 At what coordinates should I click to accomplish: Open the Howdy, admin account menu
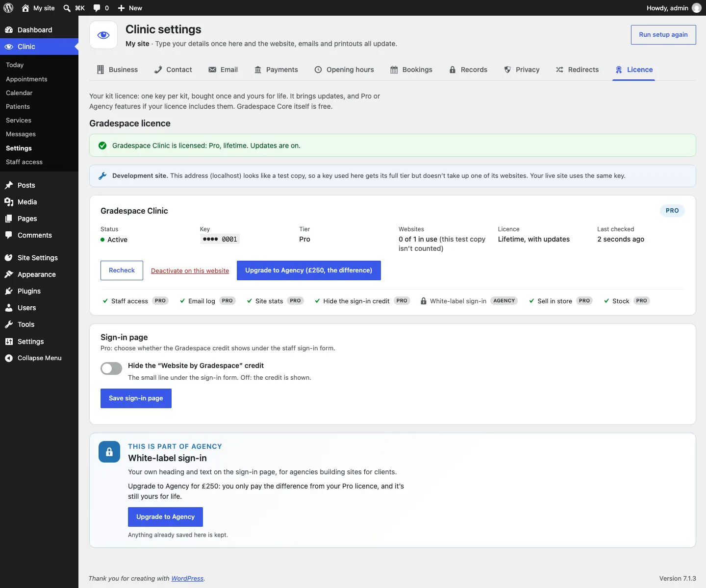pyautogui.click(x=674, y=8)
